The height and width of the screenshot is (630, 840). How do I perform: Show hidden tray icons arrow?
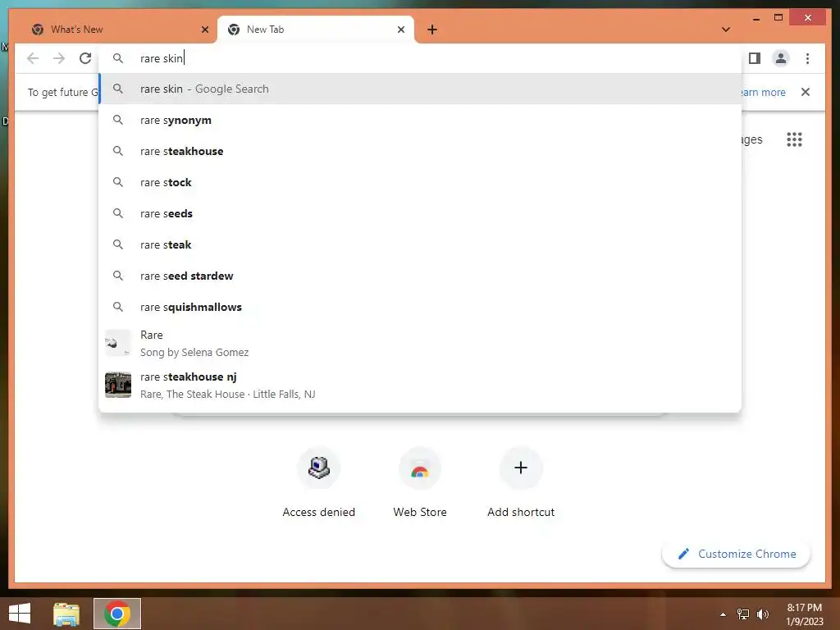click(723, 614)
